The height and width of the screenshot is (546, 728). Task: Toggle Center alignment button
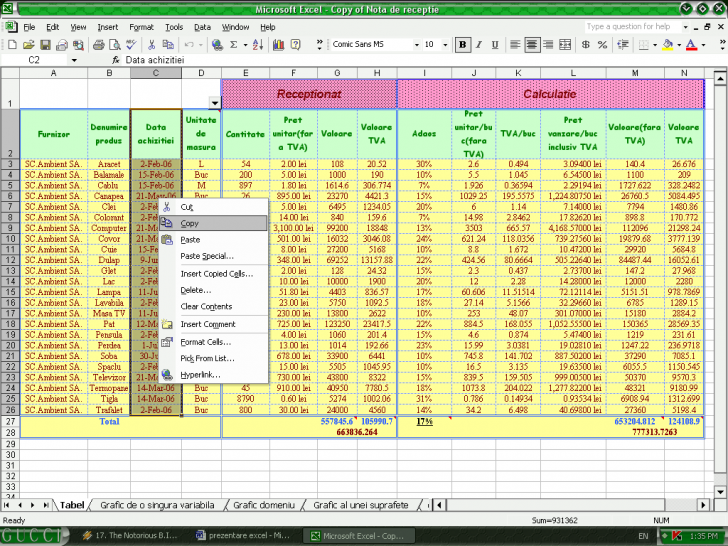pyautogui.click(x=532, y=45)
